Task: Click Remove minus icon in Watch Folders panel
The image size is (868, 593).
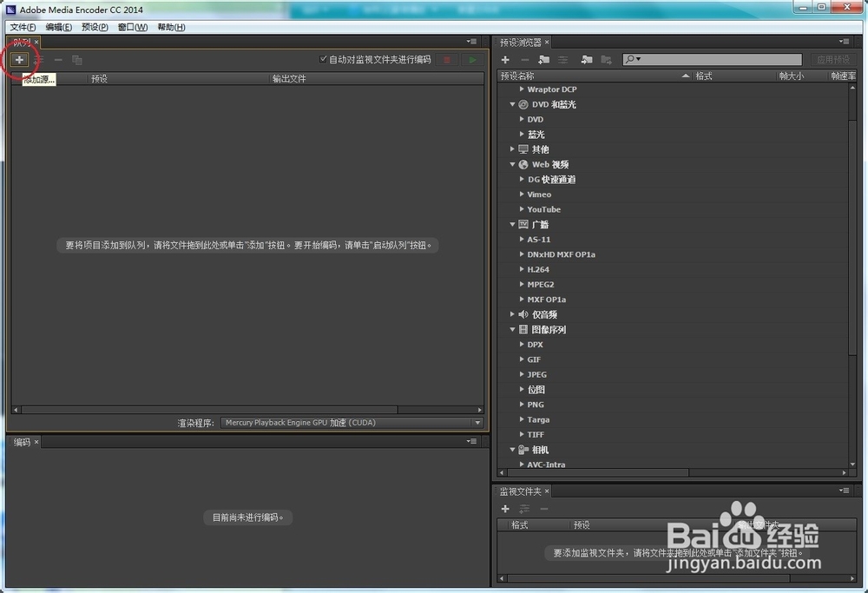Action: (544, 509)
